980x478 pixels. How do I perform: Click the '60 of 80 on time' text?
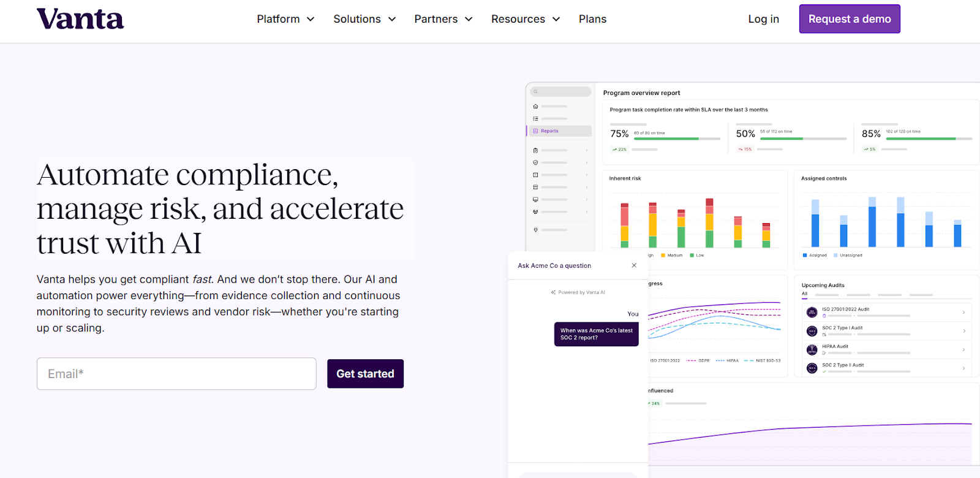pos(649,133)
